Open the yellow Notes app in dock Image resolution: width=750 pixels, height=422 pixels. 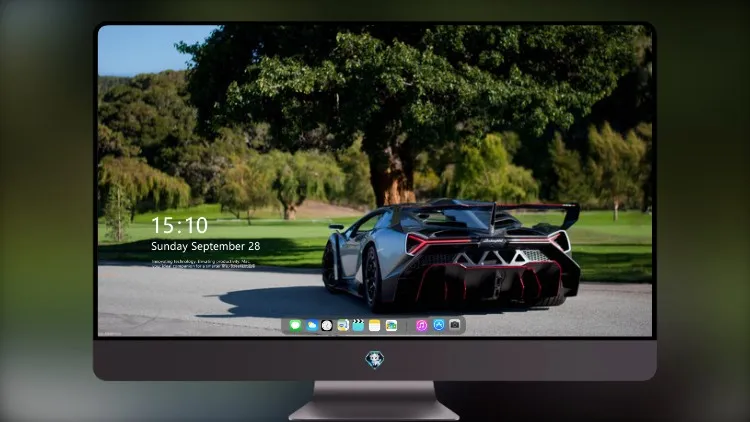375,325
